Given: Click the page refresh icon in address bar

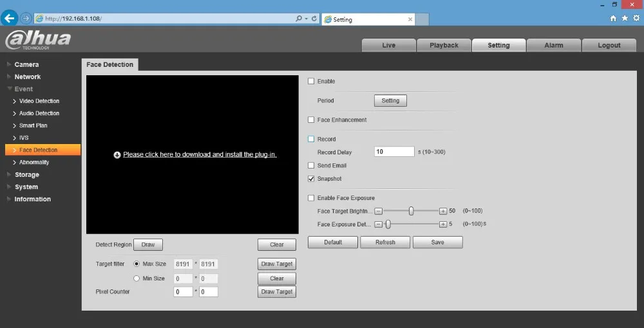Looking at the screenshot, I should click(x=314, y=19).
